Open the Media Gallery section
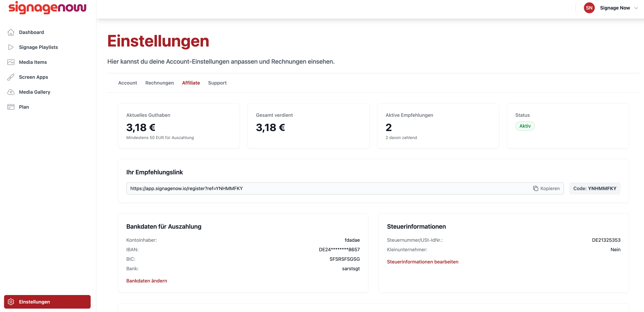The height and width of the screenshot is (312, 644). click(x=47, y=92)
